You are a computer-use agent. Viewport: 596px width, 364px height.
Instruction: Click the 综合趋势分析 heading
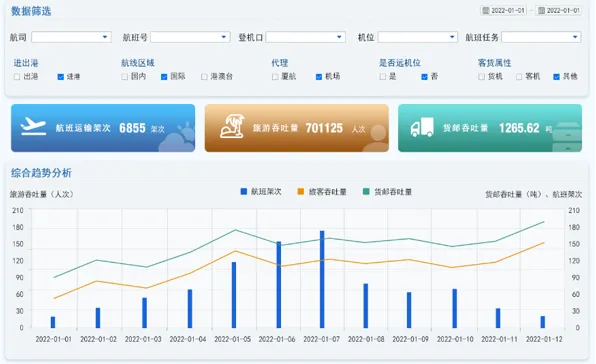click(x=41, y=173)
